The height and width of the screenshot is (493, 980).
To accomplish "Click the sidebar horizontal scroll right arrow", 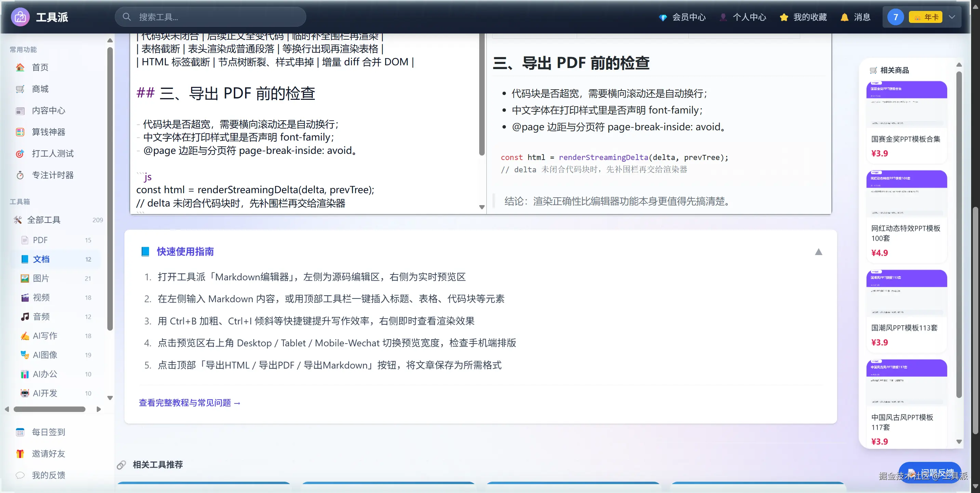I will click(x=99, y=409).
